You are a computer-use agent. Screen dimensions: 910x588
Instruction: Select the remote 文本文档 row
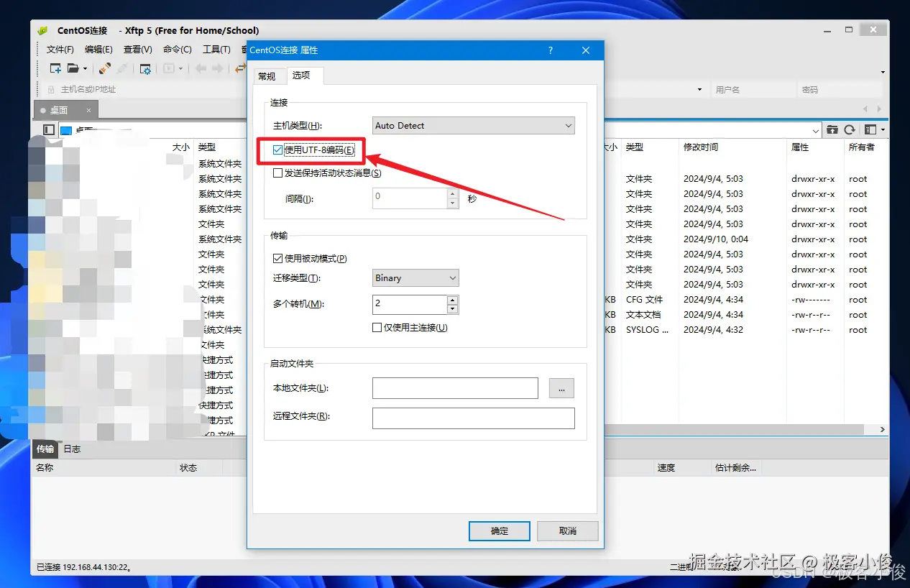coord(746,315)
